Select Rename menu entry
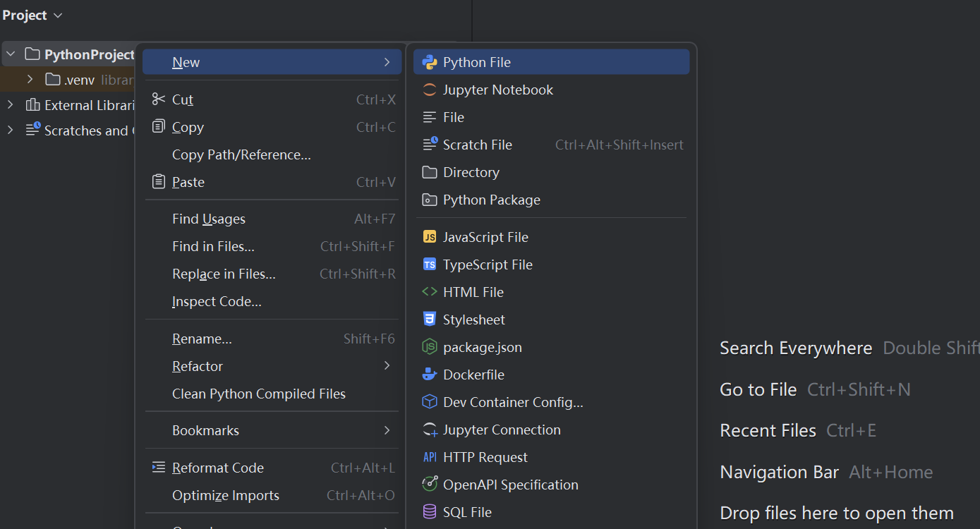This screenshot has width=980, height=529. pyautogui.click(x=272, y=339)
